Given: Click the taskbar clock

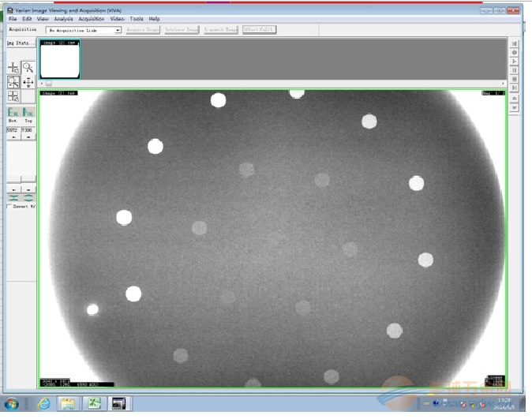Looking at the screenshot, I should 505,404.
